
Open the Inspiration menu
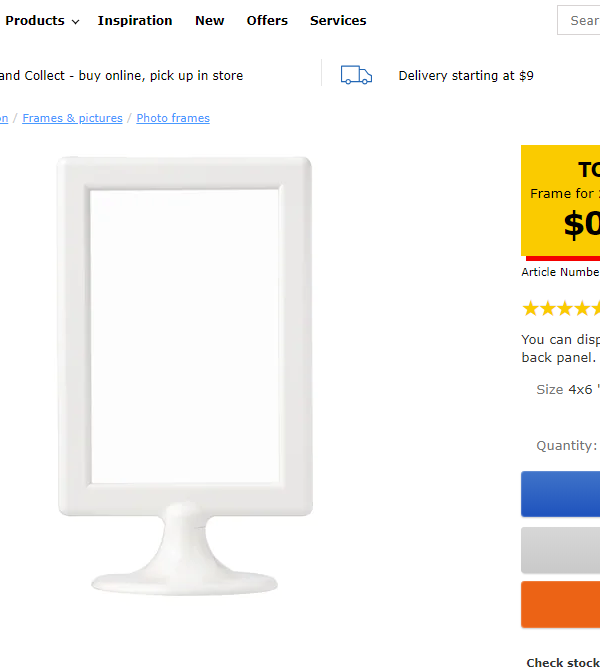pos(135,20)
